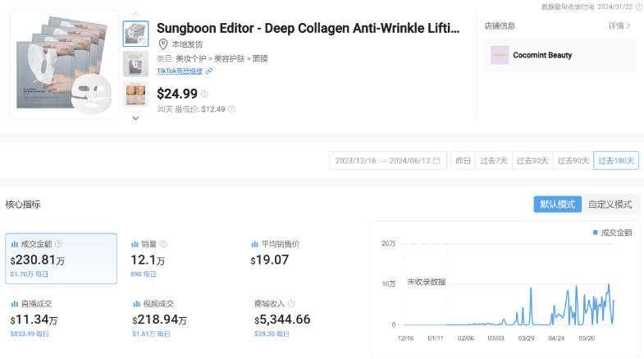Click the help icon beside 销量 metric
Image resolution: width=644 pixels, height=359 pixels.
click(x=163, y=244)
